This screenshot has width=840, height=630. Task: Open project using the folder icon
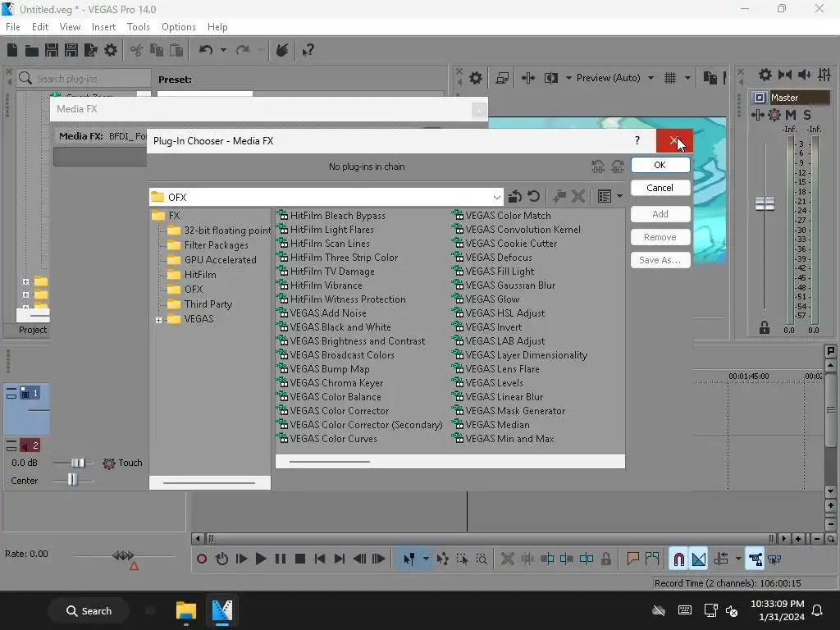(32, 51)
